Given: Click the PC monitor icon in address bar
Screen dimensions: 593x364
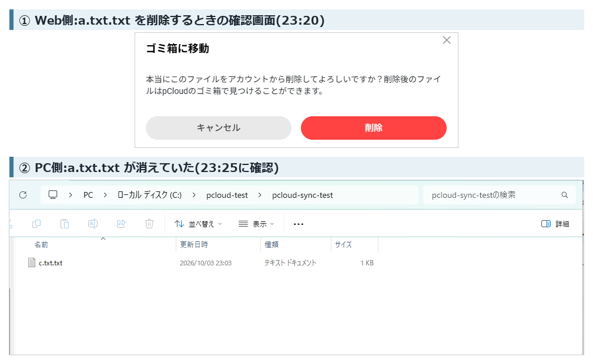Looking at the screenshot, I should click(x=53, y=195).
